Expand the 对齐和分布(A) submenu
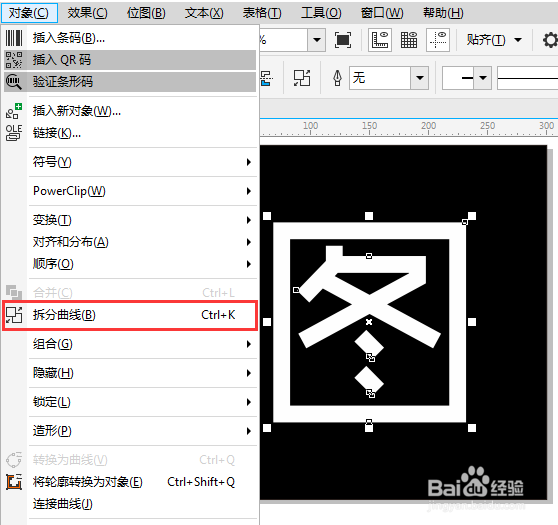The height and width of the screenshot is (525, 558). coord(143,242)
